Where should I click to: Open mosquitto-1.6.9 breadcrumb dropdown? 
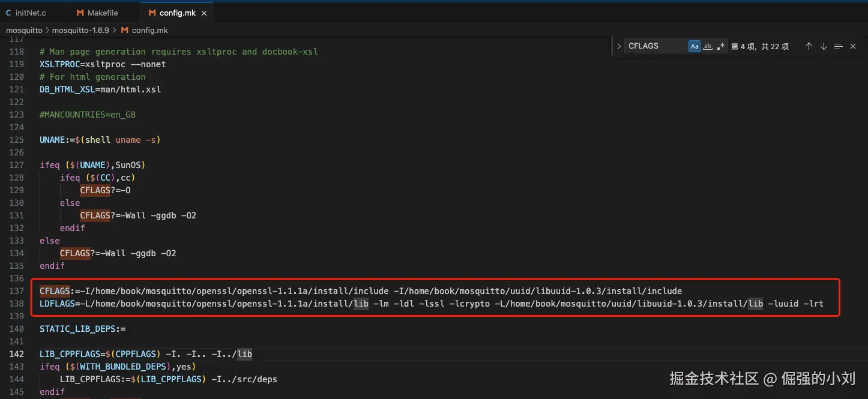80,30
